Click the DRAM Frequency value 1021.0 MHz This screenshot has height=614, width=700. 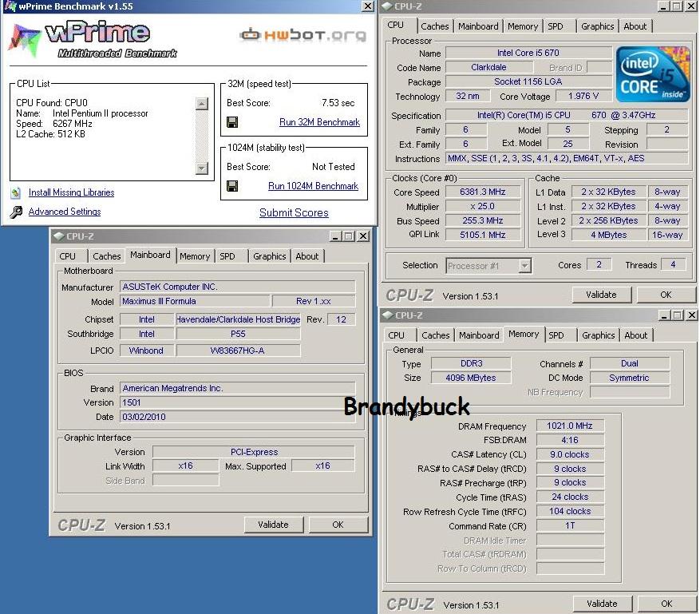click(570, 426)
